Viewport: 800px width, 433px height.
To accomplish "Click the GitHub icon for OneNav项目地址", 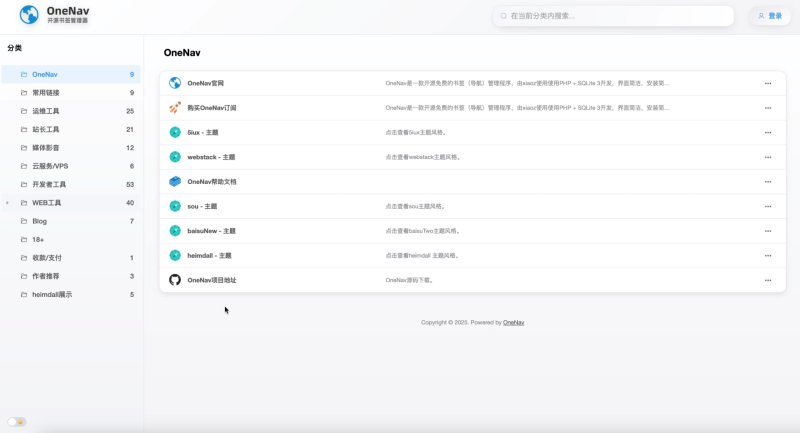I will point(175,280).
